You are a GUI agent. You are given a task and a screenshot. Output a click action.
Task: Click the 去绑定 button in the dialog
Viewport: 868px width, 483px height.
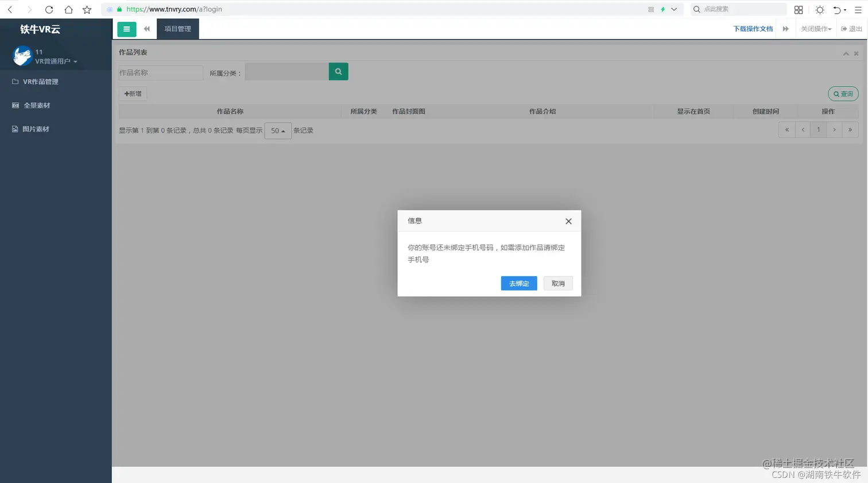[x=518, y=283]
